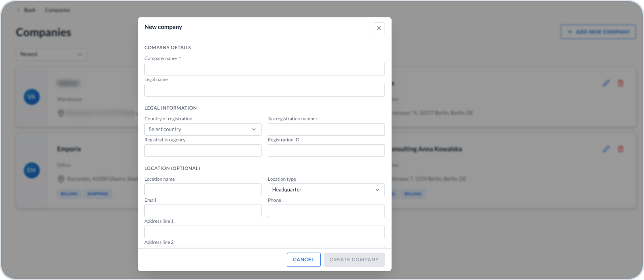The image size is (644, 280).
Task: Click the BILLING tag on Emporix card
Action: [x=69, y=194]
